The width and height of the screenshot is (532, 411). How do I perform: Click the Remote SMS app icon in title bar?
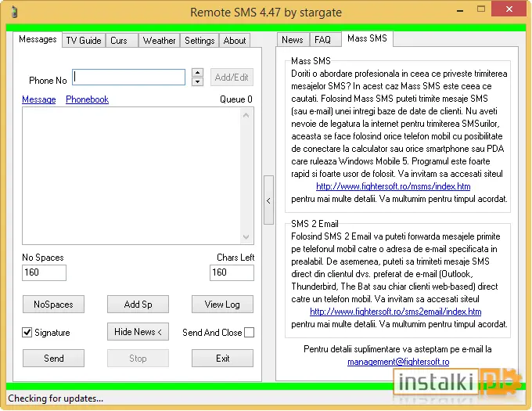pyautogui.click(x=14, y=12)
